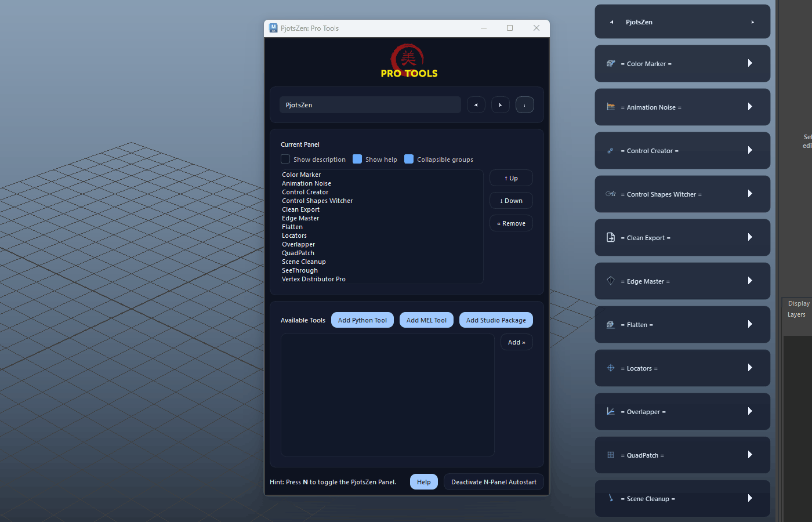Viewport: 812px width, 522px height.
Task: Expand the Animation Noise group arrow
Action: pyautogui.click(x=750, y=107)
